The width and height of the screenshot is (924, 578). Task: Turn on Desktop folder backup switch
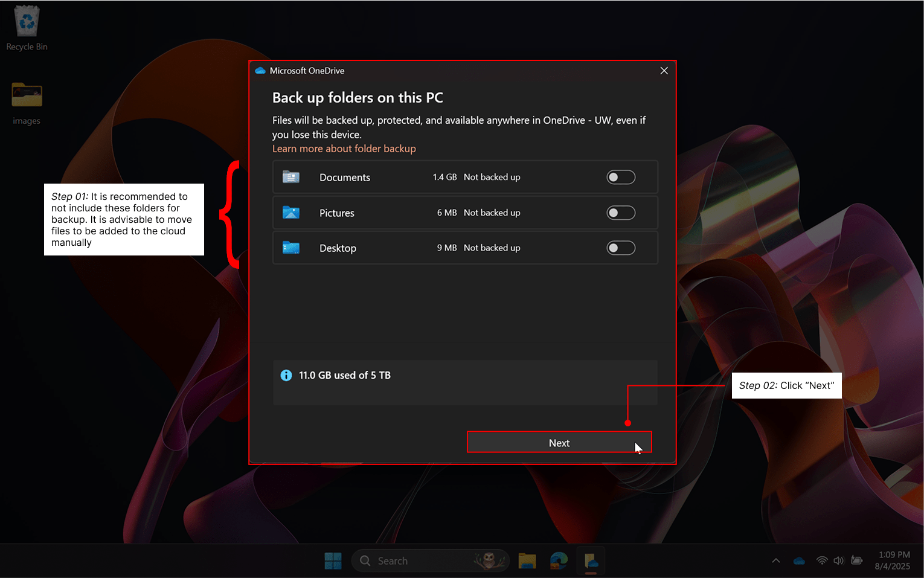coord(621,248)
